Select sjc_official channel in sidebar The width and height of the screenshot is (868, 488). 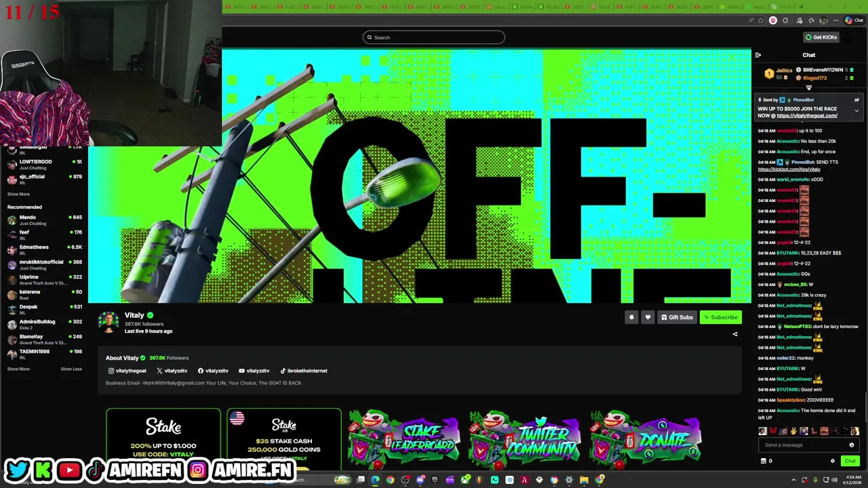pos(44,180)
